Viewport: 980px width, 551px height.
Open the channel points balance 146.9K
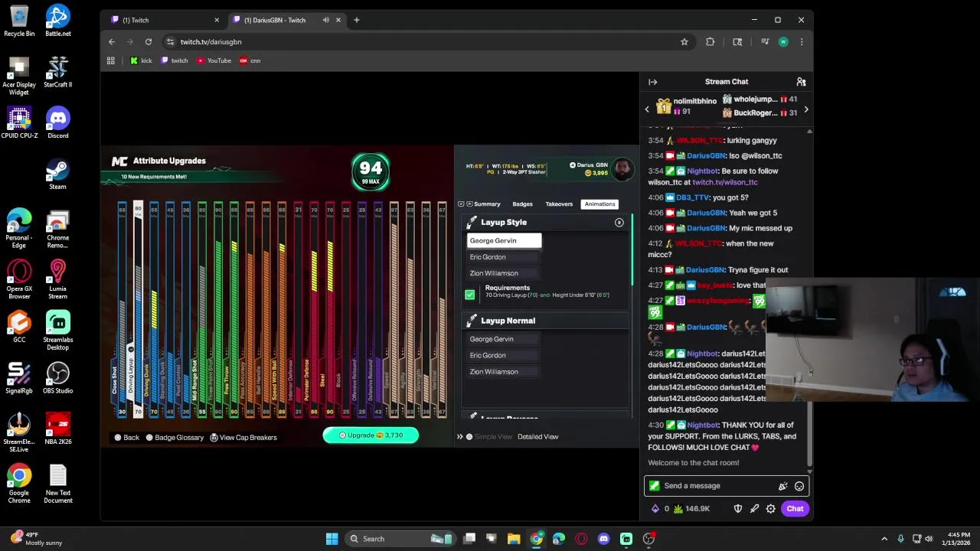691,509
